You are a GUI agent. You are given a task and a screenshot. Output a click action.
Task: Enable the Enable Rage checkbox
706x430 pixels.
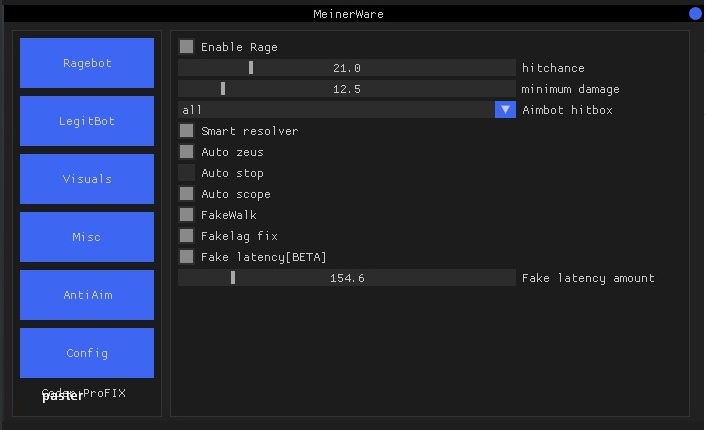187,47
